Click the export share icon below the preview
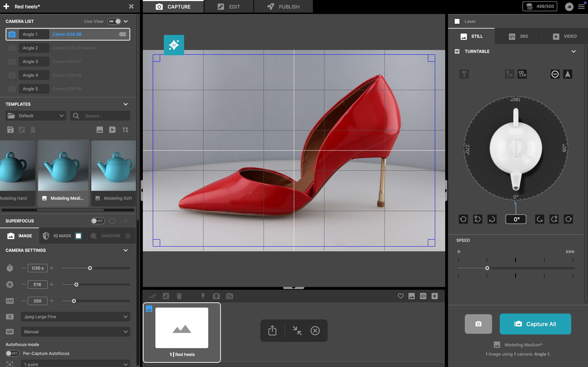This screenshot has width=588, height=367. click(272, 330)
